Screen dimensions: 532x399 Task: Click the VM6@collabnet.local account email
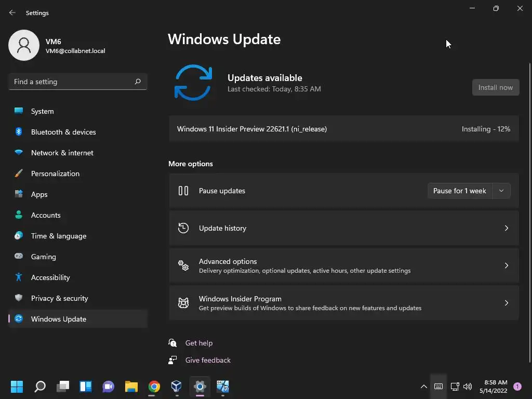75,51
